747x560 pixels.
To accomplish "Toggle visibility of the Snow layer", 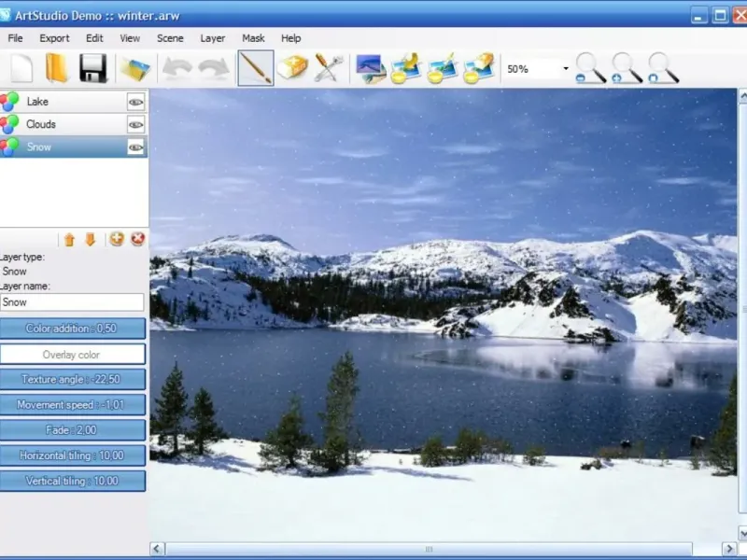I will coord(135,147).
